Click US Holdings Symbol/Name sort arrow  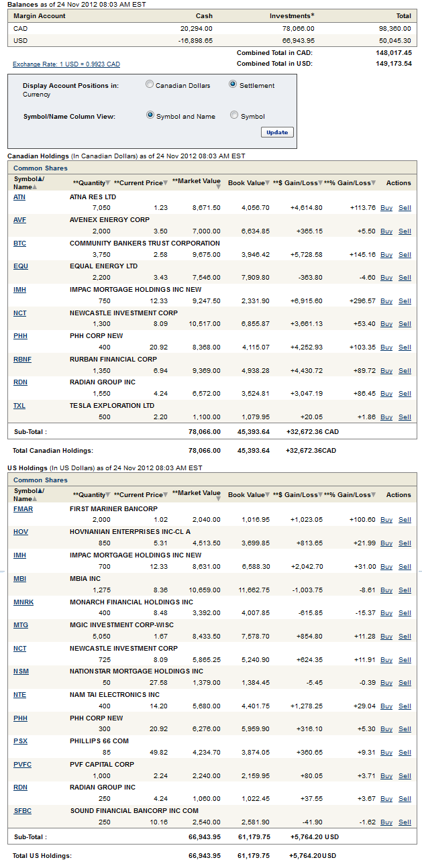(x=42, y=491)
